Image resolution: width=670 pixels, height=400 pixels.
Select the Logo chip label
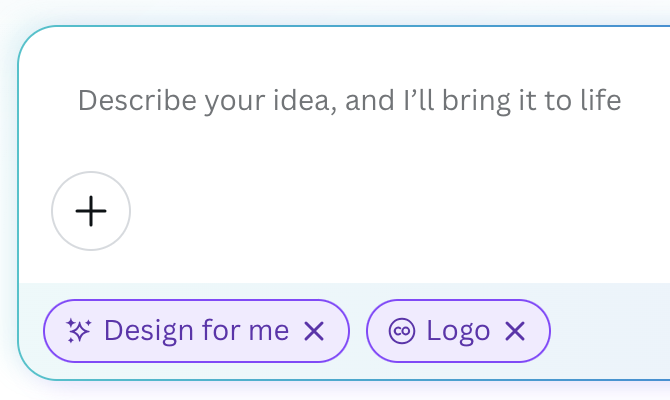(x=458, y=331)
